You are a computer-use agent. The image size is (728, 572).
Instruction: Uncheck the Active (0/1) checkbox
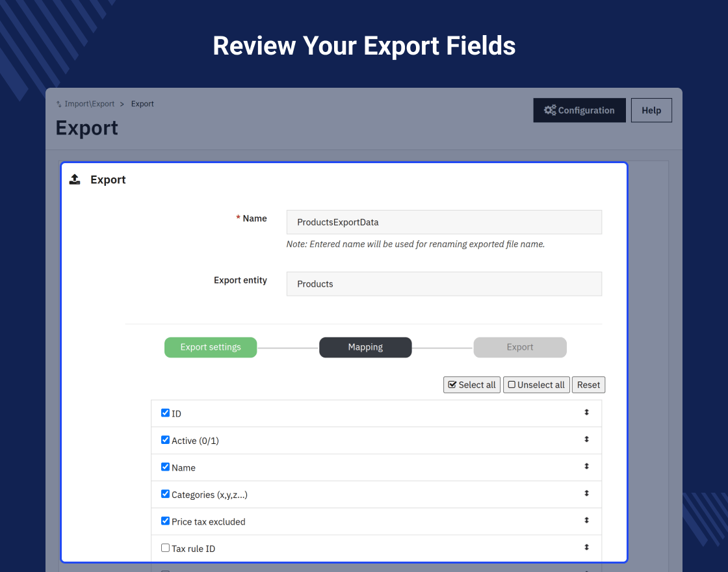[x=165, y=439]
